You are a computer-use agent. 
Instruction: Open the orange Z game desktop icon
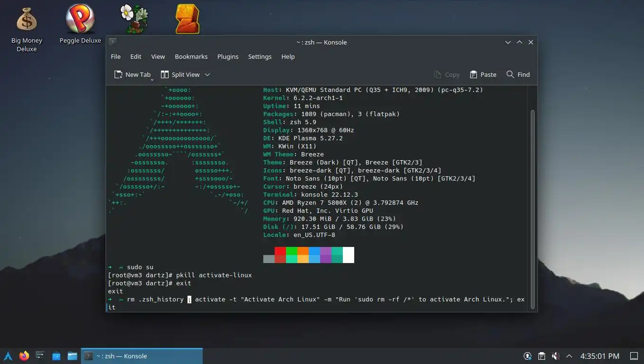point(188,19)
